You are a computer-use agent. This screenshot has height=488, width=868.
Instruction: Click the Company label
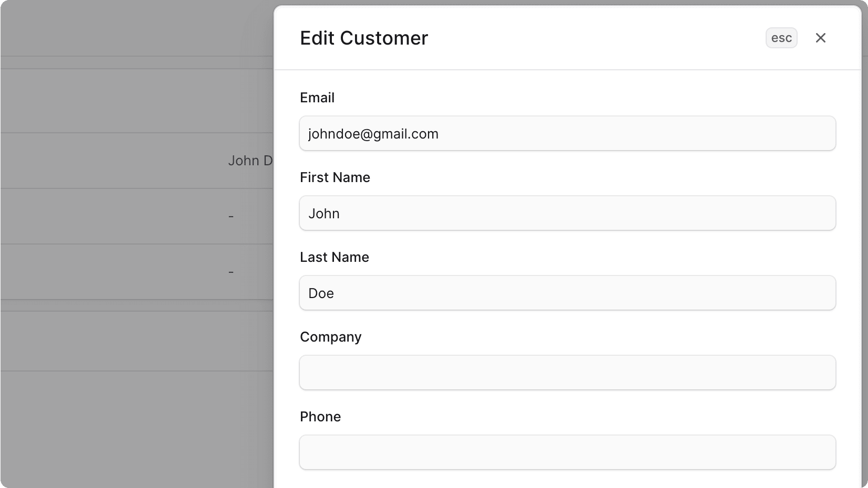pos(330,337)
